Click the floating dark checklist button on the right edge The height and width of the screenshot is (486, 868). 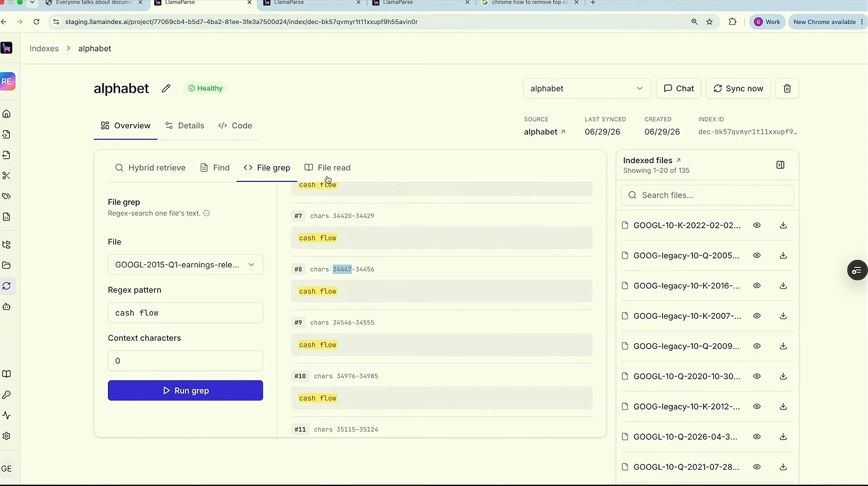(x=857, y=270)
